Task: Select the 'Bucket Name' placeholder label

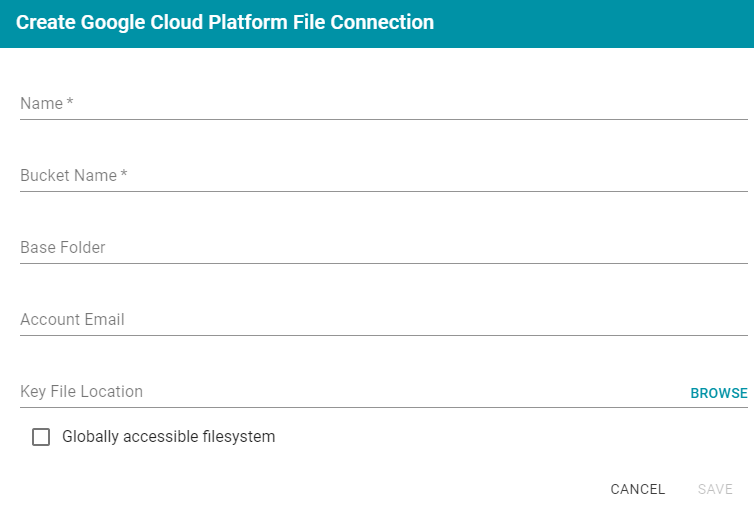Action: pos(69,176)
